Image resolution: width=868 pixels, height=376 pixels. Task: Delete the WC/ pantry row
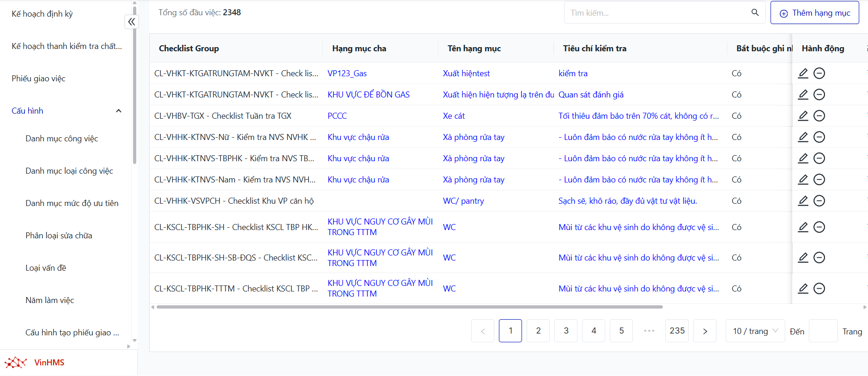point(819,201)
